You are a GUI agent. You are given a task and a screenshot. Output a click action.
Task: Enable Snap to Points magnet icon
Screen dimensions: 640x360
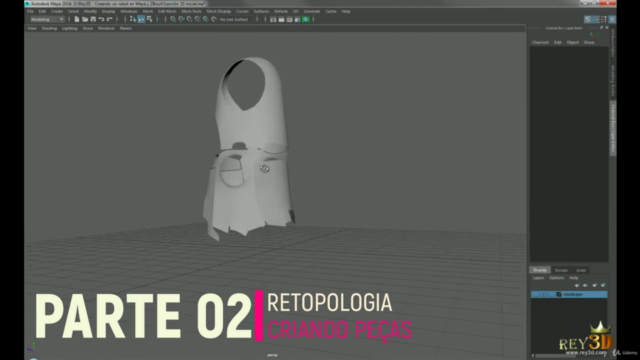[189, 19]
